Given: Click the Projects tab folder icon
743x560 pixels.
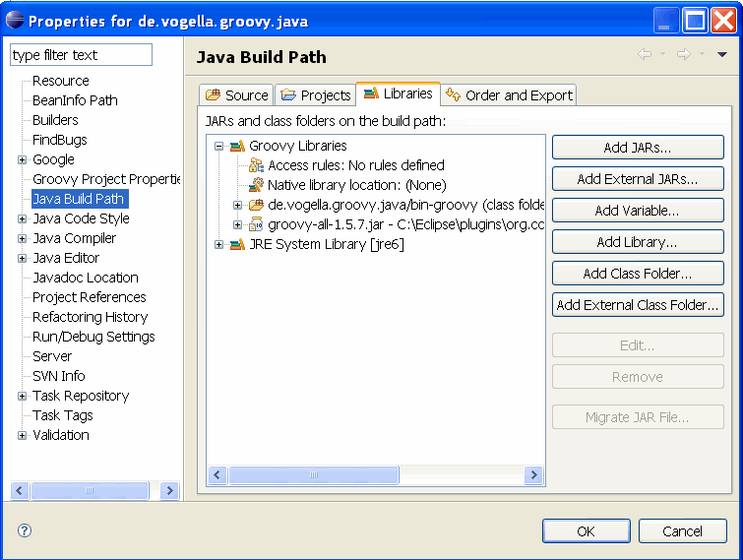Looking at the screenshot, I should [x=288, y=94].
